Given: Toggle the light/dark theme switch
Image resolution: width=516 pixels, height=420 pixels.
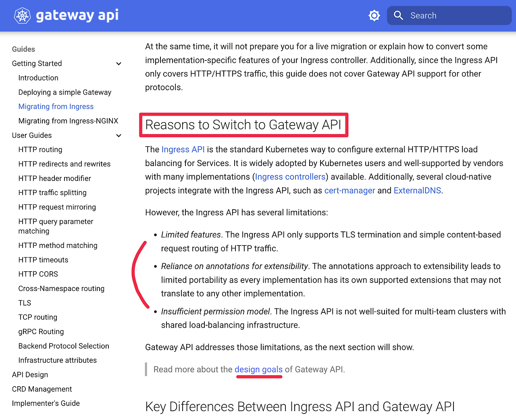Looking at the screenshot, I should point(374,16).
